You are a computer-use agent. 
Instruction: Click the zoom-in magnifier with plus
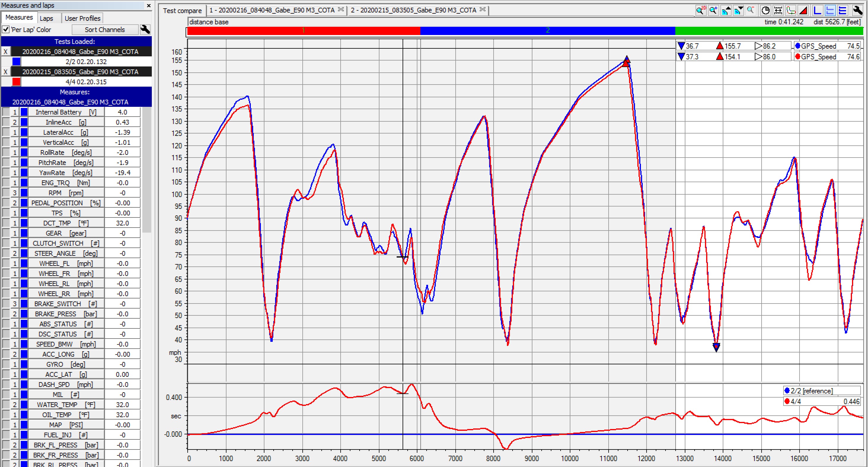(713, 10)
